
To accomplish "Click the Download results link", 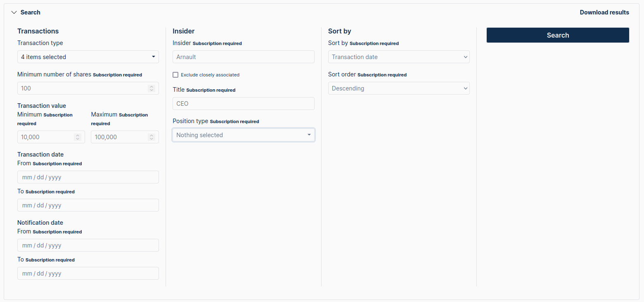I will coord(604,12).
